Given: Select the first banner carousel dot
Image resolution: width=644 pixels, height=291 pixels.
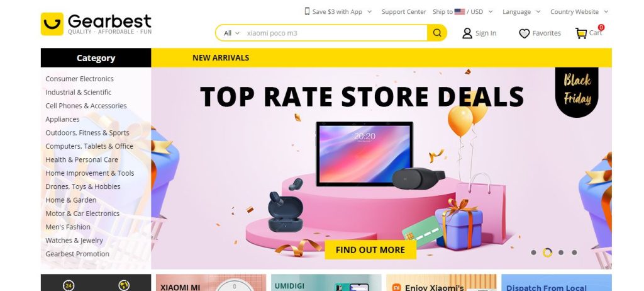Looking at the screenshot, I should [x=533, y=253].
